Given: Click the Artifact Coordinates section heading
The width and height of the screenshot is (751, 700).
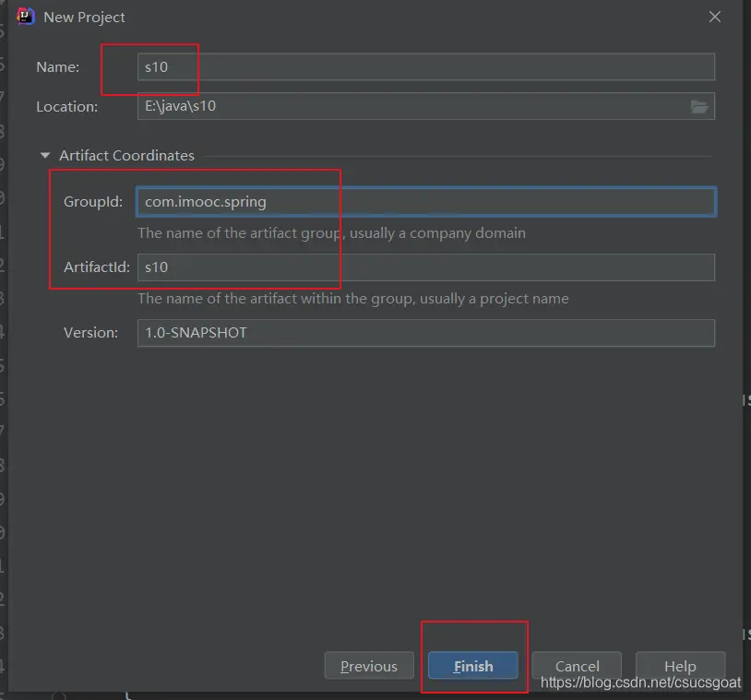Looking at the screenshot, I should coord(126,156).
